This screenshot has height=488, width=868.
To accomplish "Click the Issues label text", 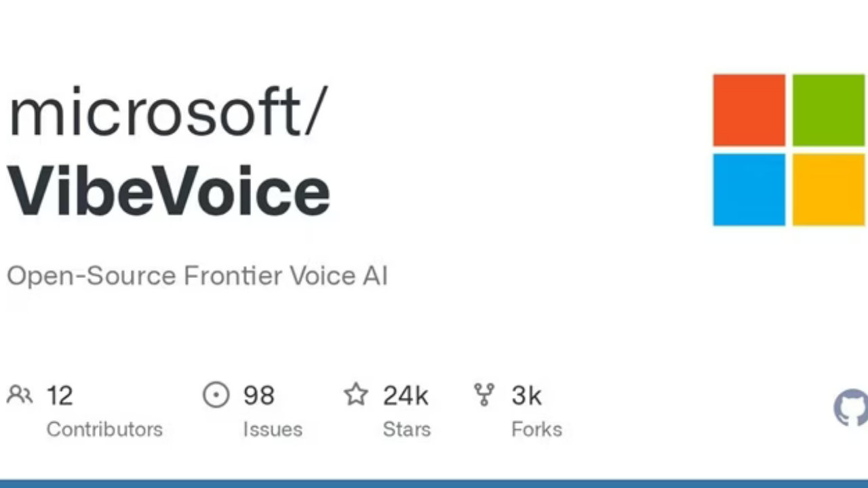I will (x=272, y=429).
